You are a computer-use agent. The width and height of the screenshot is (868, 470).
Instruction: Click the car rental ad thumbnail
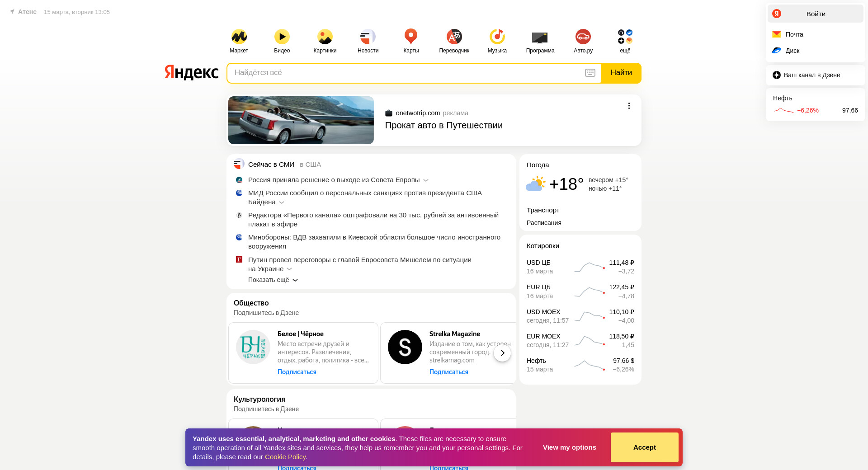[x=301, y=120]
